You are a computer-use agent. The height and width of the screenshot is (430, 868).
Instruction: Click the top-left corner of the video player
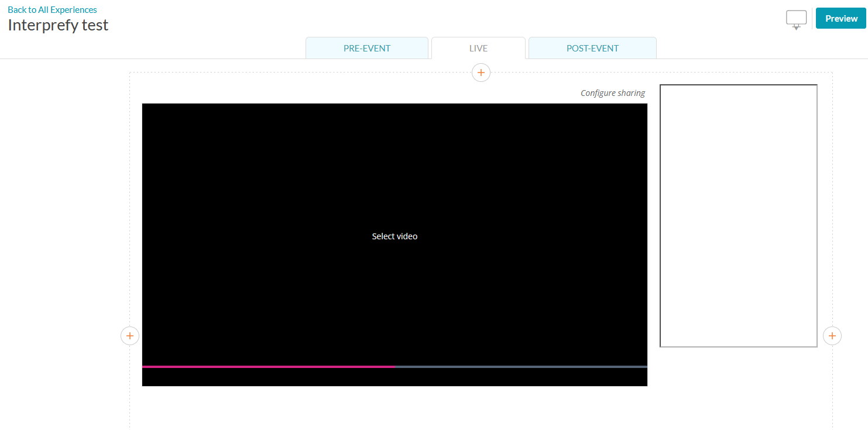coord(145,106)
